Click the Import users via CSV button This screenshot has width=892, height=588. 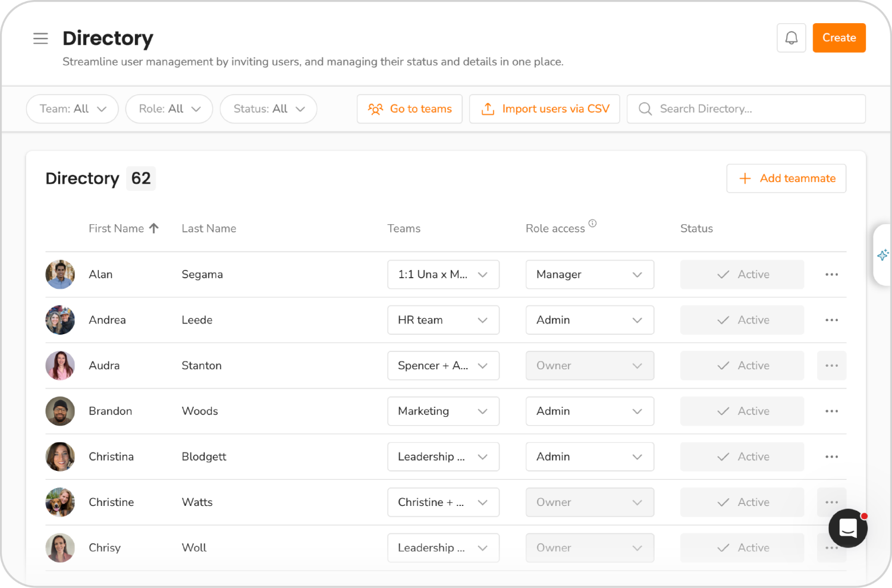point(544,109)
